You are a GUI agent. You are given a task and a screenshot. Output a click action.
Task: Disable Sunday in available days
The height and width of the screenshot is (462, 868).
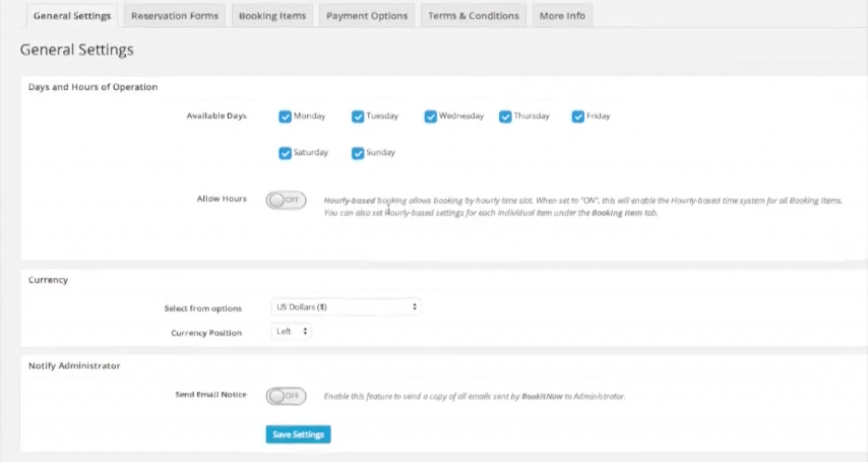click(x=358, y=153)
